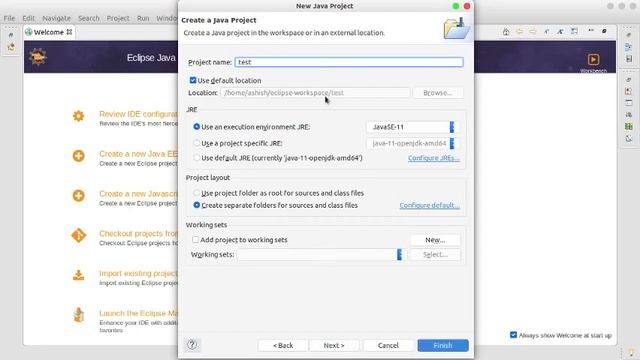Viewport: 640px width, 360px height.
Task: Maximize the Welcome view
Action: point(604,31)
